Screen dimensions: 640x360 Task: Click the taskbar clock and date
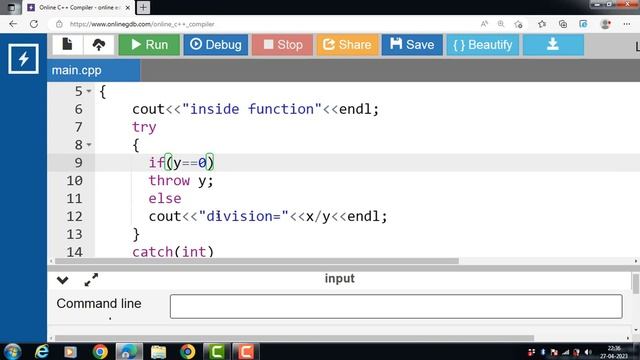click(x=614, y=352)
